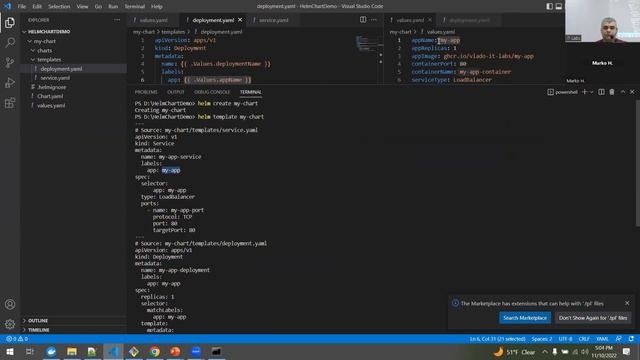Screen dimensions: 640x360
Task: Click Don't Show Again for .tpl files
Action: click(593, 318)
